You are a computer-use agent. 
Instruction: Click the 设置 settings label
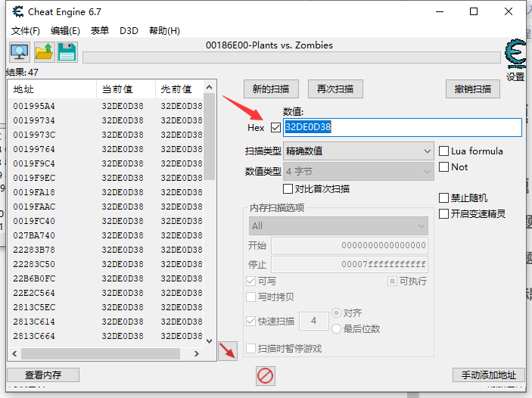point(515,76)
